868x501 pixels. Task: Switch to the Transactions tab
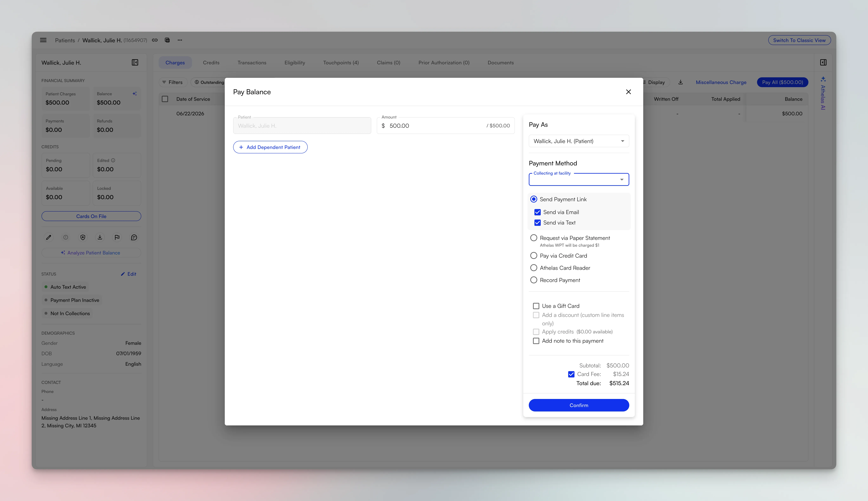click(x=252, y=63)
